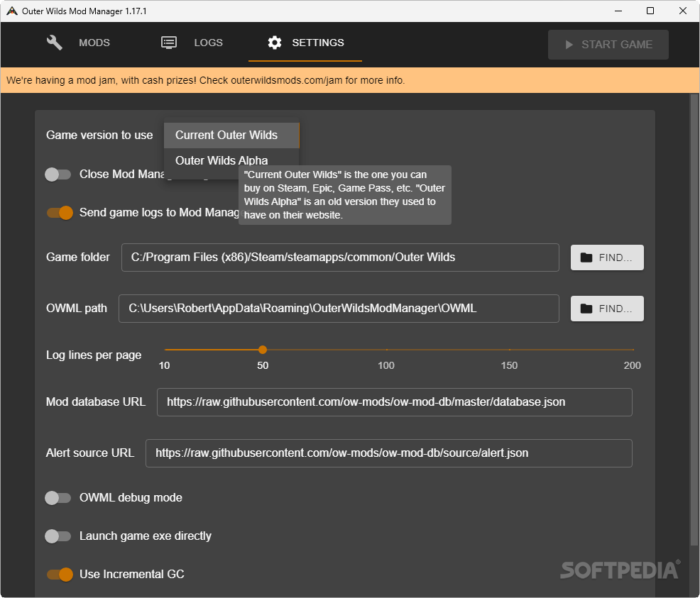Click the wrench icon for Mods
Image resolution: width=700 pixels, height=598 pixels.
(55, 43)
